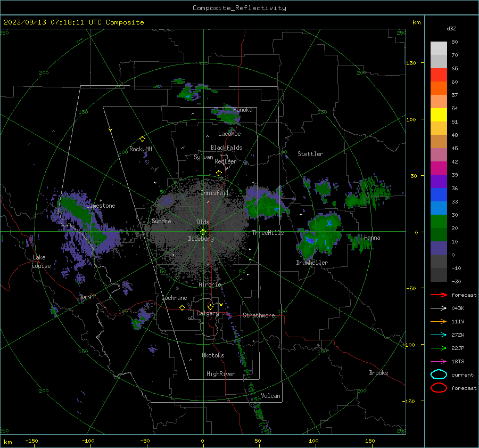Screen dimensions: 479x448
Task: Click the Composite_Reflectivity title
Action: click(x=240, y=8)
